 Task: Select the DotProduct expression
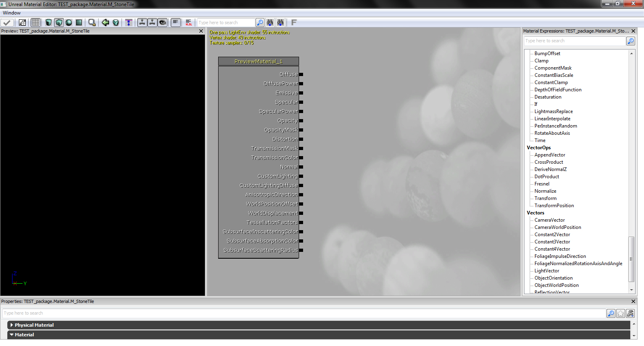click(x=547, y=177)
